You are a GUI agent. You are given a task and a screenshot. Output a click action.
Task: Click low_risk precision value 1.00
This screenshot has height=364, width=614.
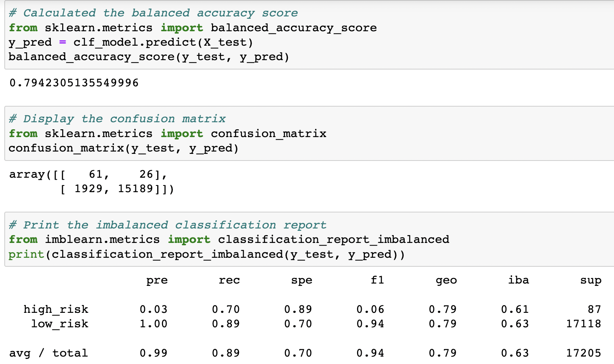(x=153, y=324)
